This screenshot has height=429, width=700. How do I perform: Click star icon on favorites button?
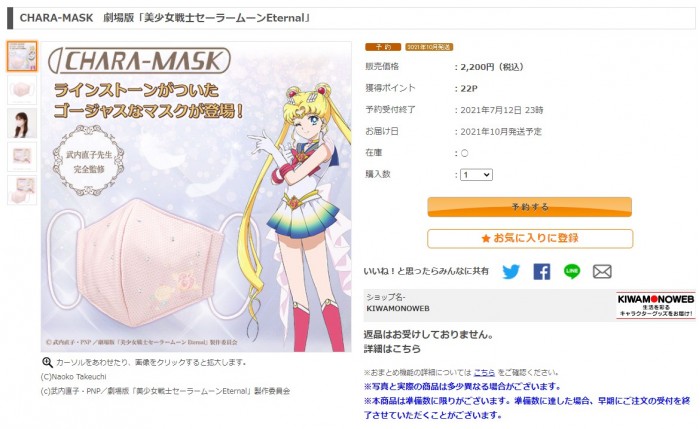[486, 238]
